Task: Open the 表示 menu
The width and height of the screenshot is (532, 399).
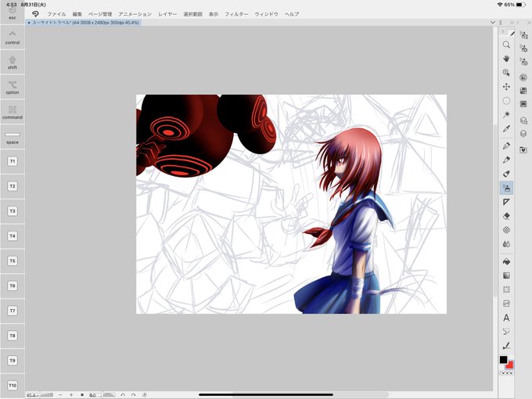Action: point(214,14)
